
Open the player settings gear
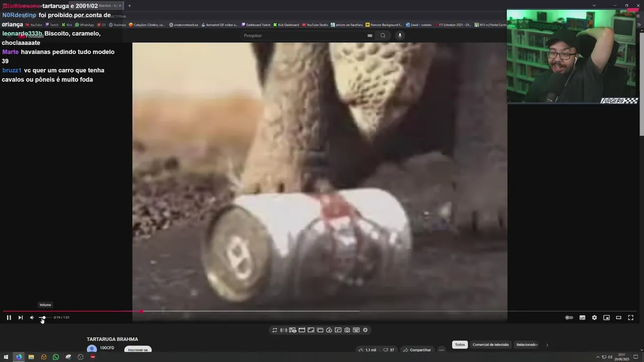point(594,317)
